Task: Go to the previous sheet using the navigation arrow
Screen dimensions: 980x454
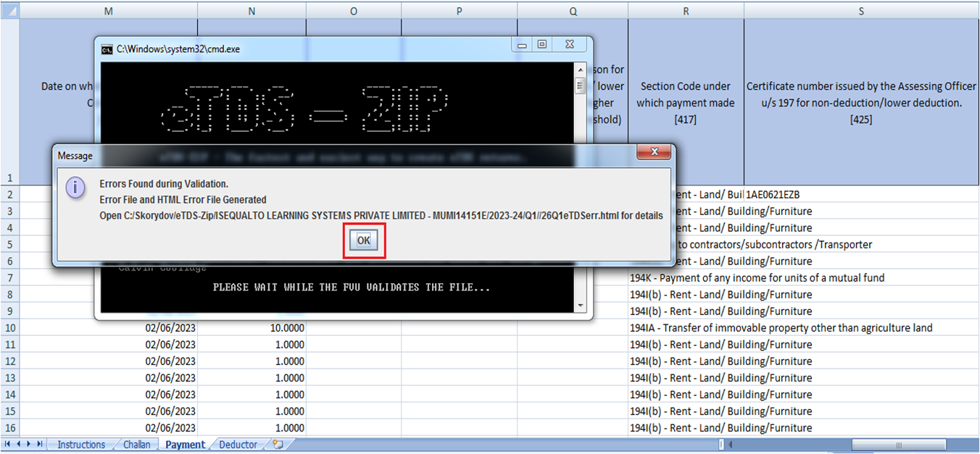Action: click(x=18, y=445)
